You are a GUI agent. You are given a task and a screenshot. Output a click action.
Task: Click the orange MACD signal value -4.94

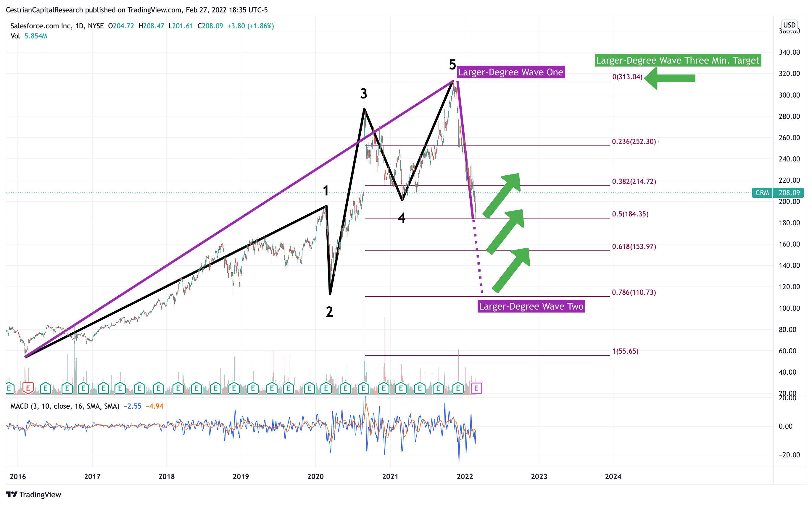(x=154, y=406)
